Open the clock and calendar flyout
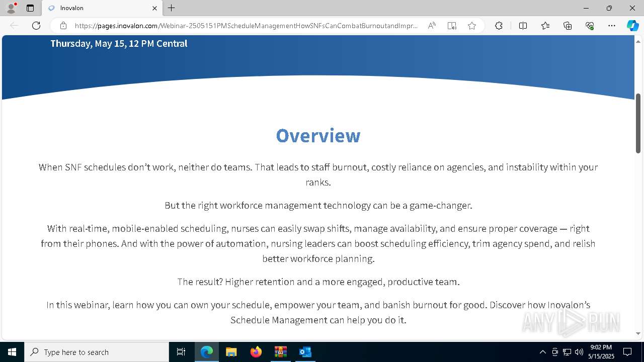This screenshot has height=362, width=644. (601, 352)
